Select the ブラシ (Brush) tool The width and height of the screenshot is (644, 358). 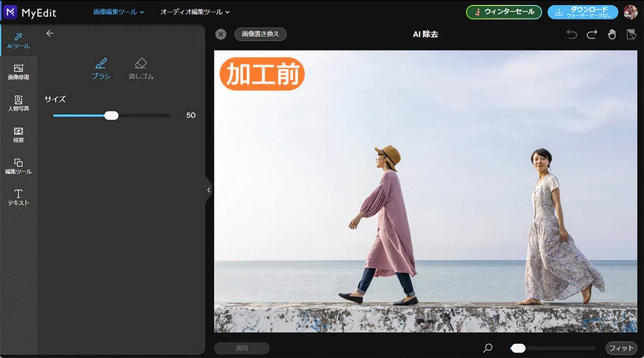(x=101, y=67)
